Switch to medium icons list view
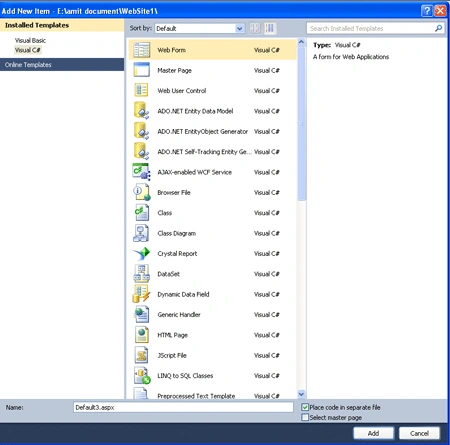450x445 pixels. 270,28
